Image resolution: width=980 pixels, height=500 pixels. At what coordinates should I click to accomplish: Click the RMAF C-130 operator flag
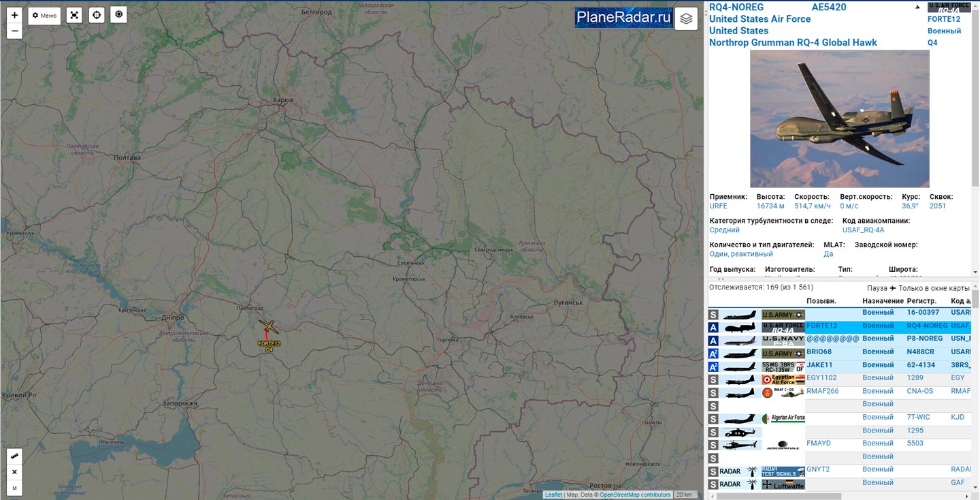(x=783, y=392)
